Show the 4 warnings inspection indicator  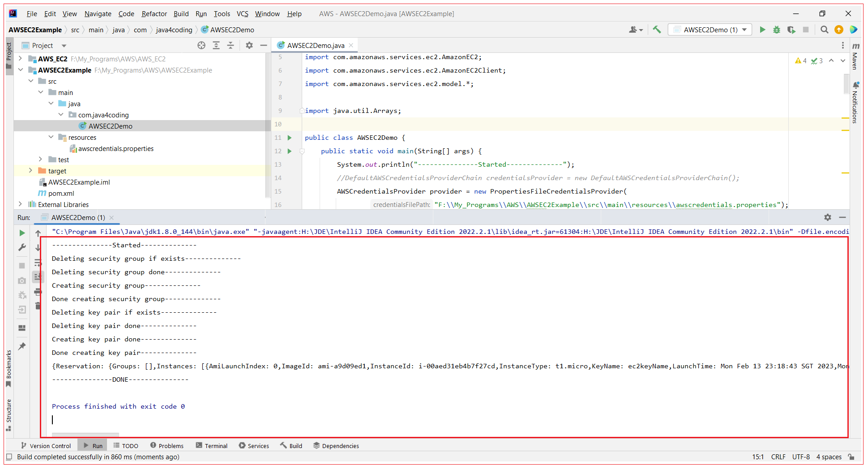click(801, 61)
